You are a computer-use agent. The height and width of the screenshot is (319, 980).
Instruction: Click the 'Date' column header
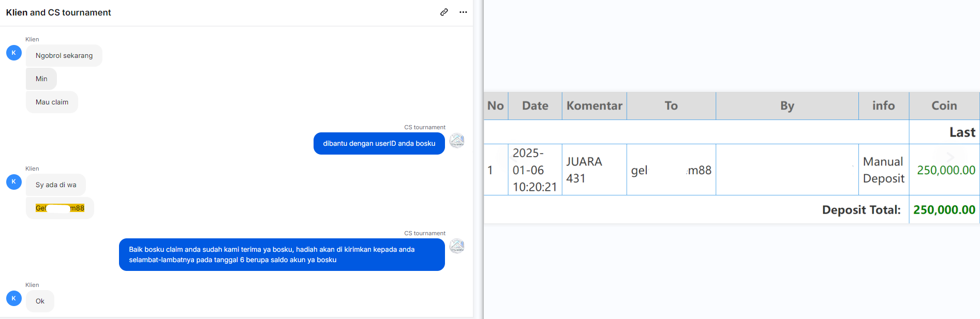tap(535, 106)
